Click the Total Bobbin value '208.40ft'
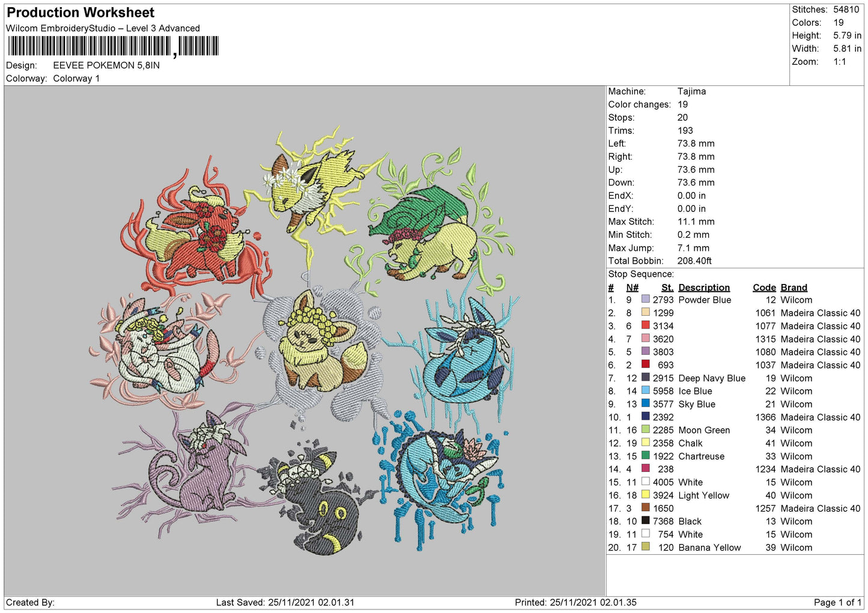 pyautogui.click(x=694, y=261)
